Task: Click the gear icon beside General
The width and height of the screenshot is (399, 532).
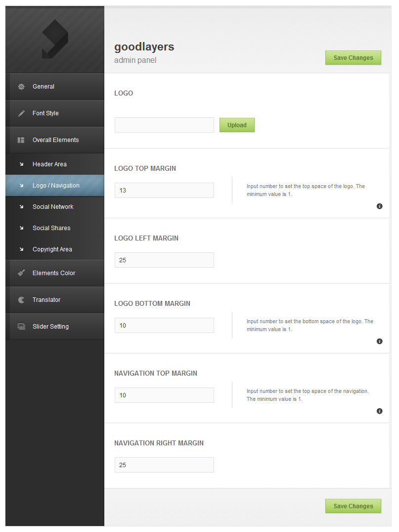Action: click(x=21, y=87)
